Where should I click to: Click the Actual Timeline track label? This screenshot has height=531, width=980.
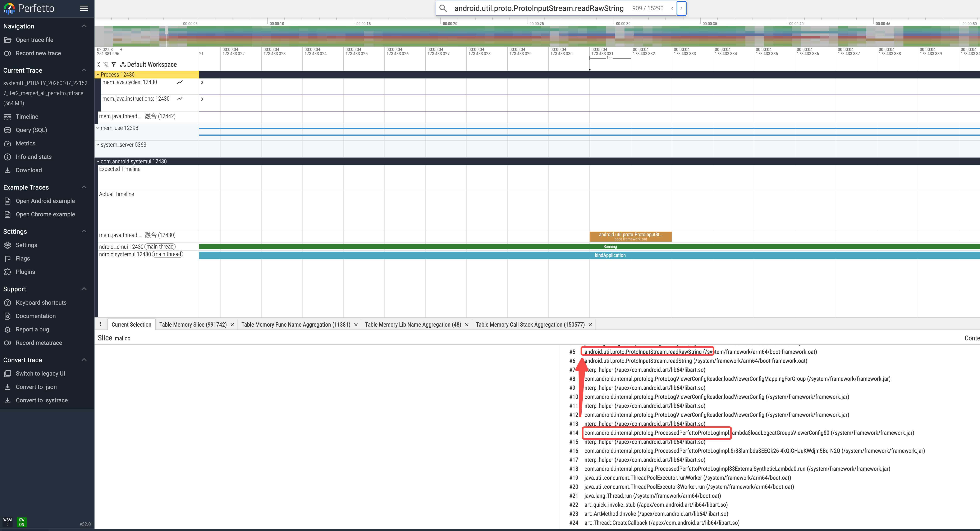116,194
